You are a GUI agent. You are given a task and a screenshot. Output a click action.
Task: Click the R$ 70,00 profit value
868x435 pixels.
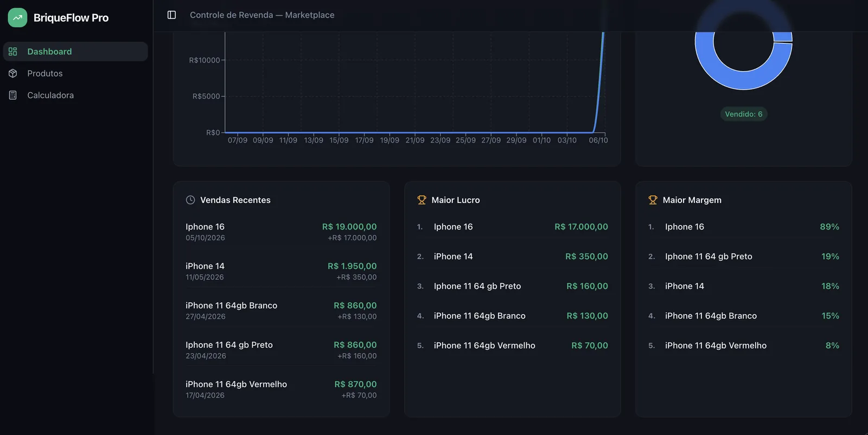pos(590,346)
